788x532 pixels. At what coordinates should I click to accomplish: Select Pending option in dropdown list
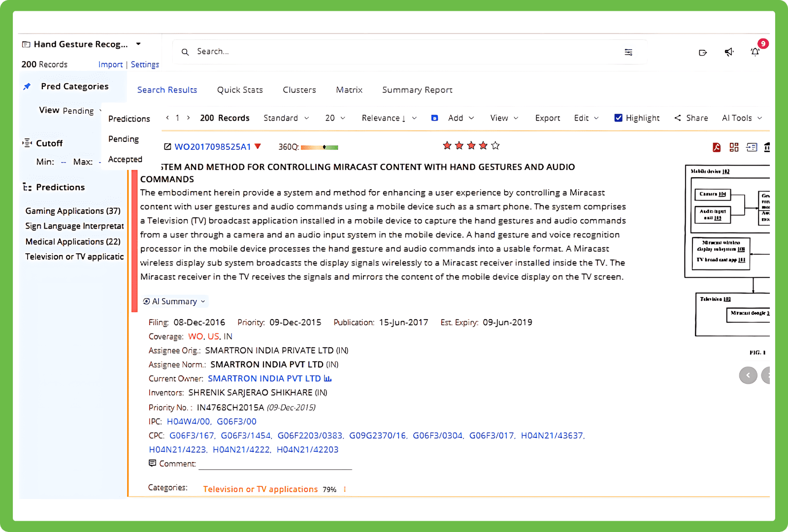click(124, 139)
